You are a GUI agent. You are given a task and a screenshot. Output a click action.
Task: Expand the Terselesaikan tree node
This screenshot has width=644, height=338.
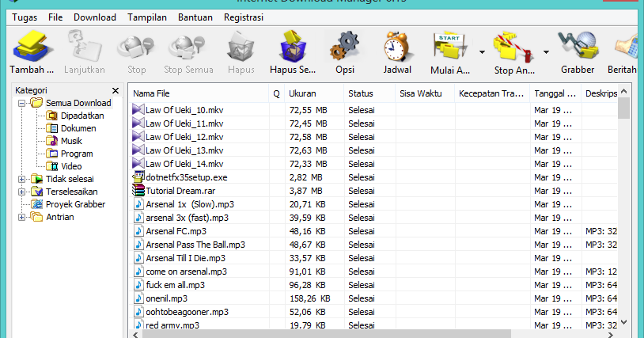coord(22,192)
